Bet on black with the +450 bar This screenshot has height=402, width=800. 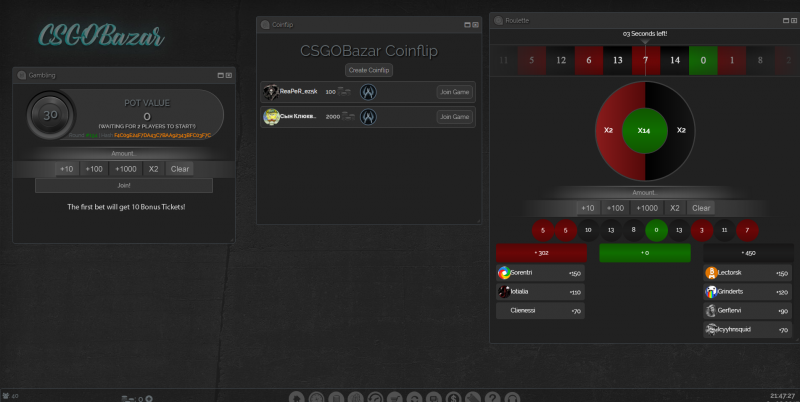click(748, 253)
